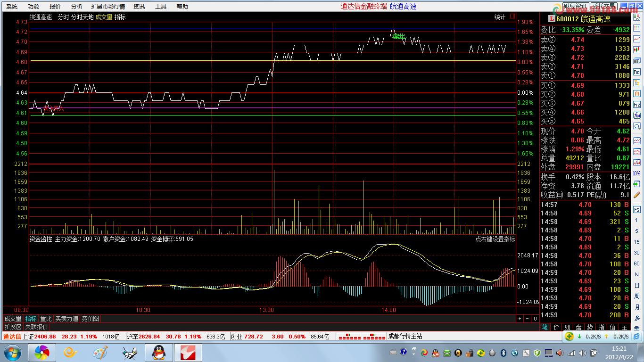
Task: Click the red L marker beside 600012
Action: (551, 19)
